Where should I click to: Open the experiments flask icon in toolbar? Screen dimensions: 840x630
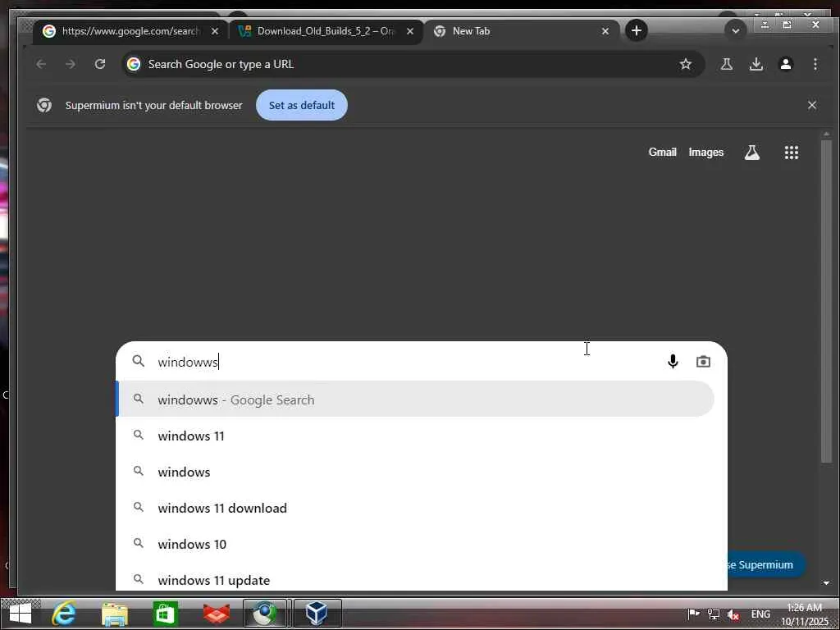pos(727,64)
